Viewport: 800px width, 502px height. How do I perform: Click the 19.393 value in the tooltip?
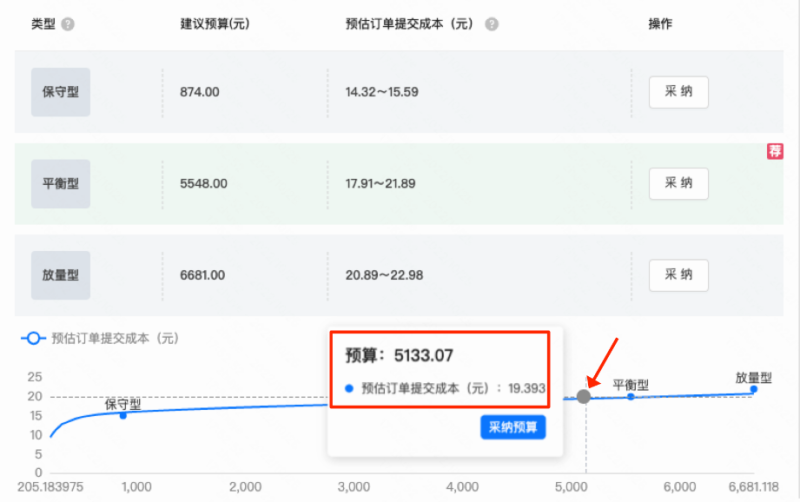click(527, 388)
